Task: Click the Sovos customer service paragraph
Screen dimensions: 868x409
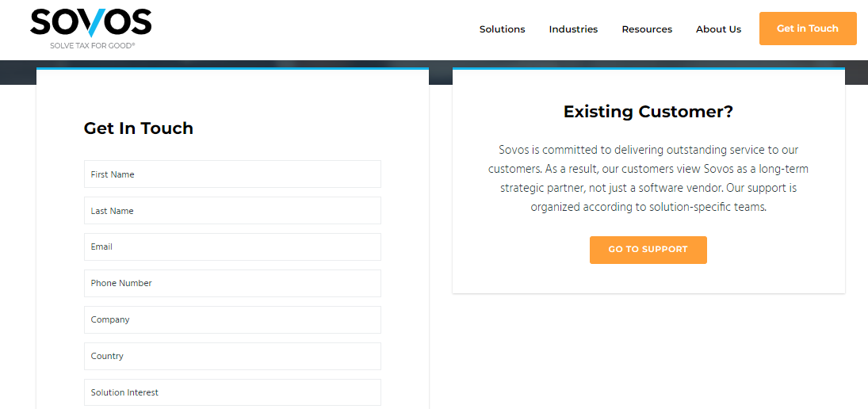Action: pos(648,178)
